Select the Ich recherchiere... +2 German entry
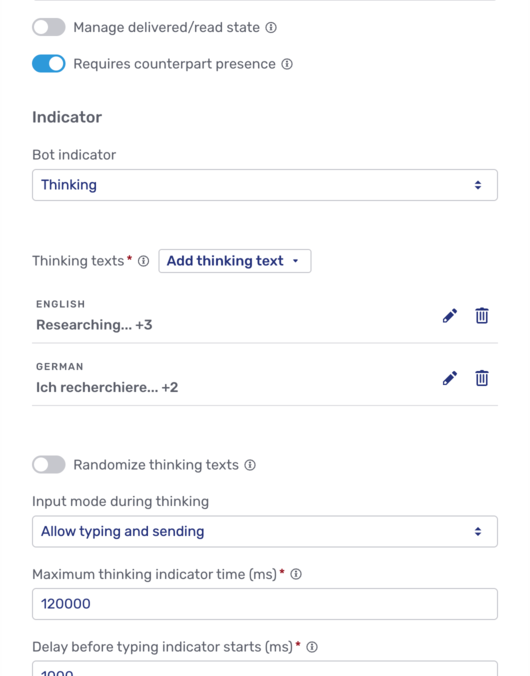 tap(107, 387)
